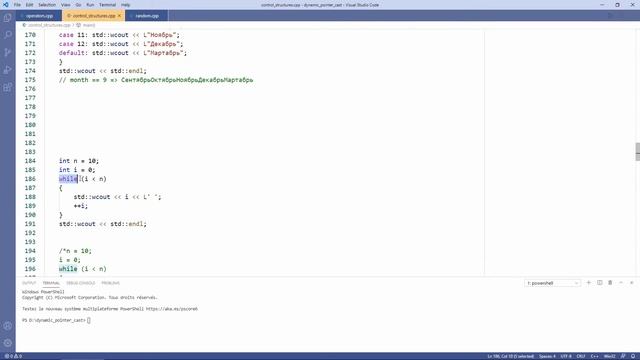Open notifications bell in status bar
Screen dimensions: 640x360
coord(633,356)
